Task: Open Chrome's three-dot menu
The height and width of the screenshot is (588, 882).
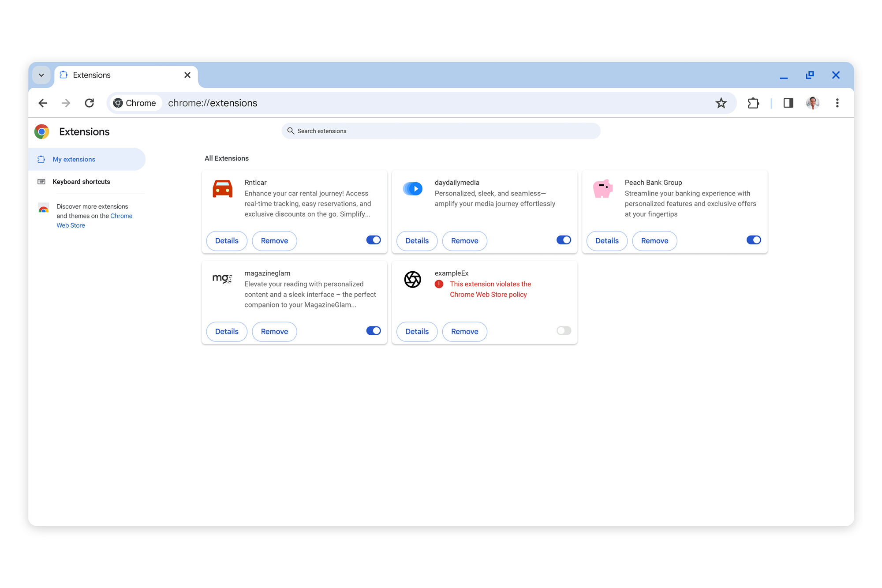Action: [x=837, y=103]
